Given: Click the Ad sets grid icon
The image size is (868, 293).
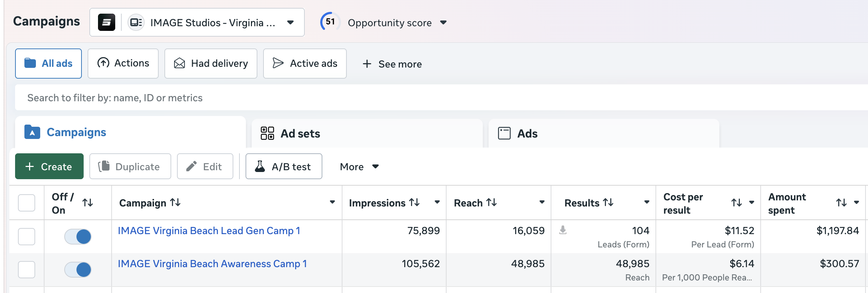Looking at the screenshot, I should pos(267,133).
